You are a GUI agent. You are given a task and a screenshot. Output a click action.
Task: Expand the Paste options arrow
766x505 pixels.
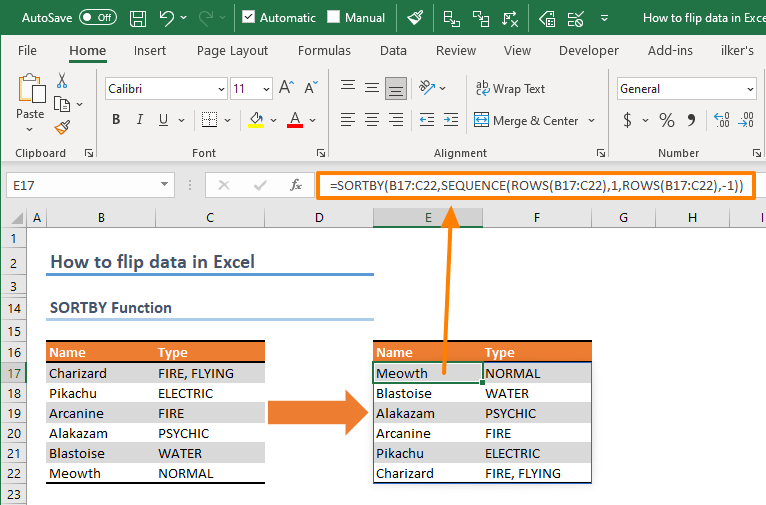tap(30, 130)
